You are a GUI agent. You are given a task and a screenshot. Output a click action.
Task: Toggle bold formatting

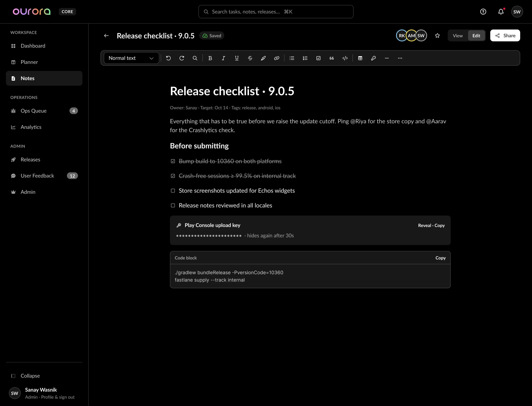[210, 58]
